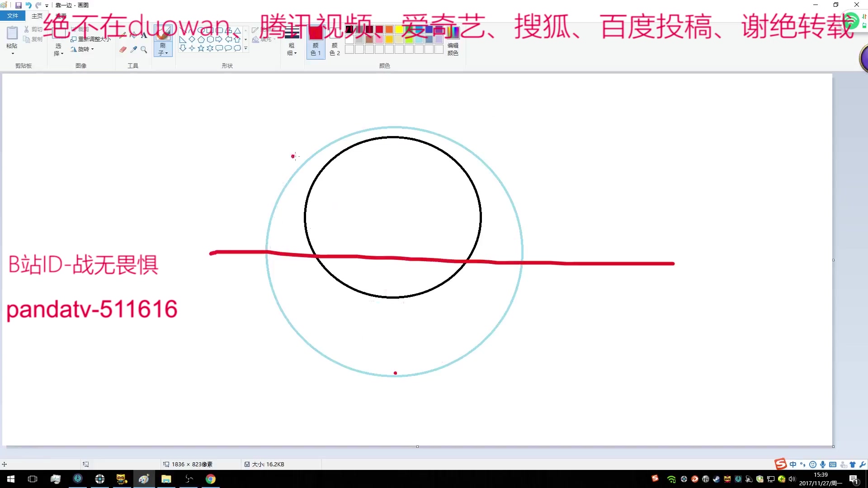Pick the orange color swatch

pos(389,29)
